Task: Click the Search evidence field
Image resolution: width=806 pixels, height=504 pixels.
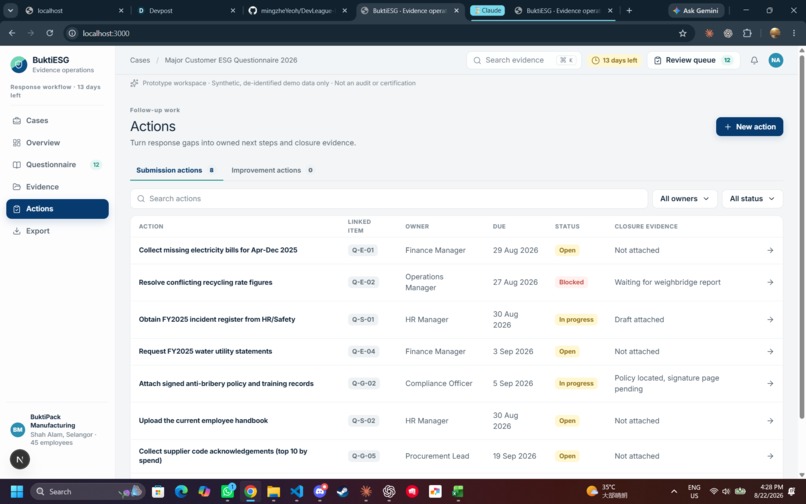Action: click(x=523, y=60)
